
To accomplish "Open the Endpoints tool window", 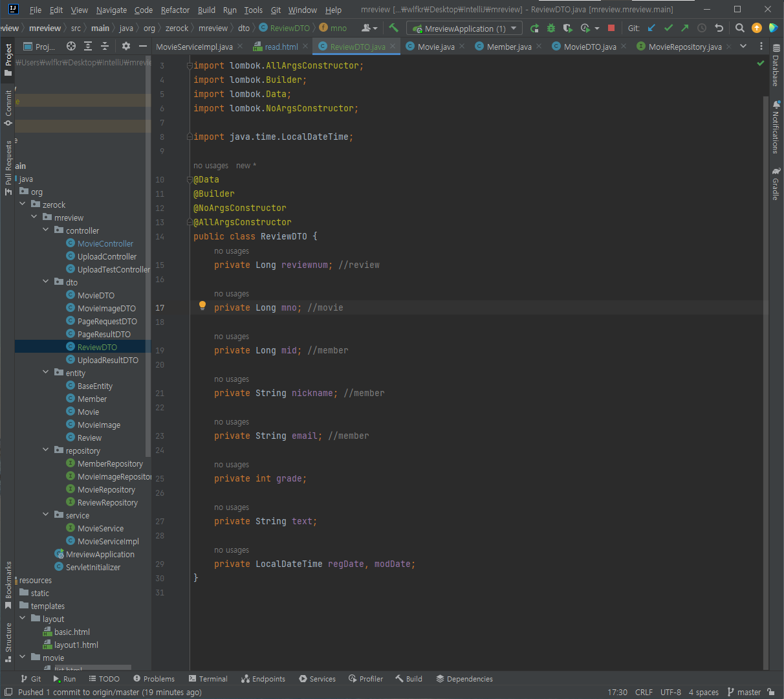I will pyautogui.click(x=263, y=679).
